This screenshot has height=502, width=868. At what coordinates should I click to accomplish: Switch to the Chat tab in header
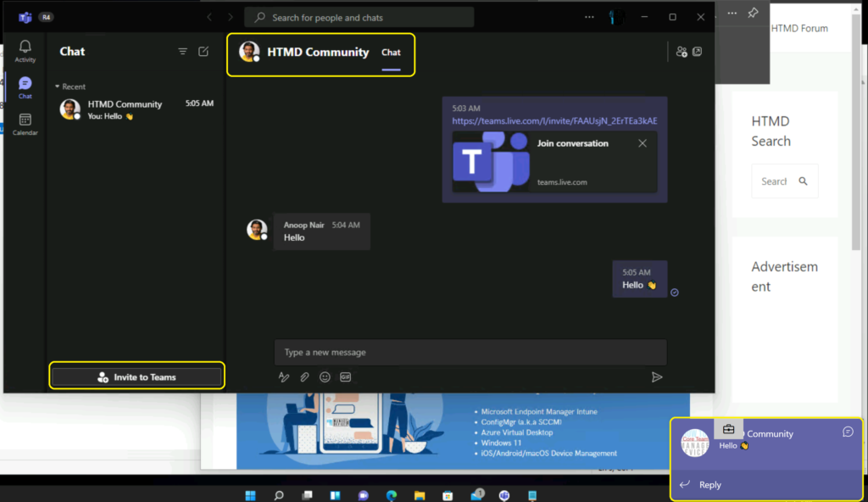391,53
